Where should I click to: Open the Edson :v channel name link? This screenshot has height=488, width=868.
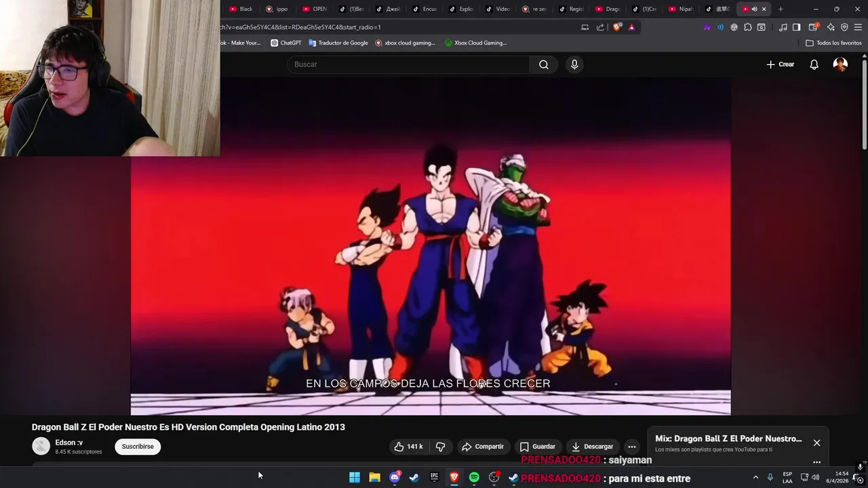pyautogui.click(x=69, y=443)
